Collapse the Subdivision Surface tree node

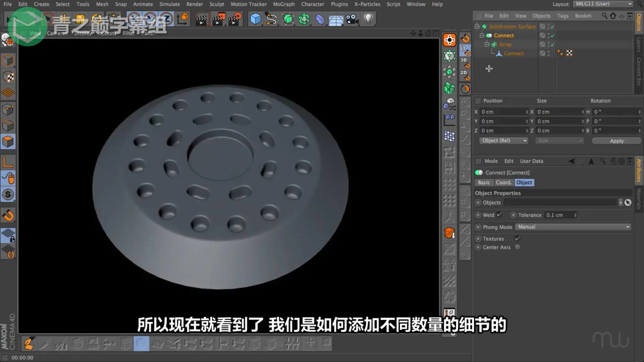(477, 26)
